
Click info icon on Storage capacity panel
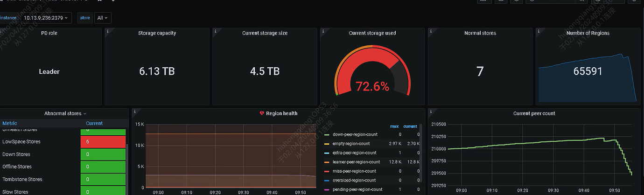[x=108, y=31]
